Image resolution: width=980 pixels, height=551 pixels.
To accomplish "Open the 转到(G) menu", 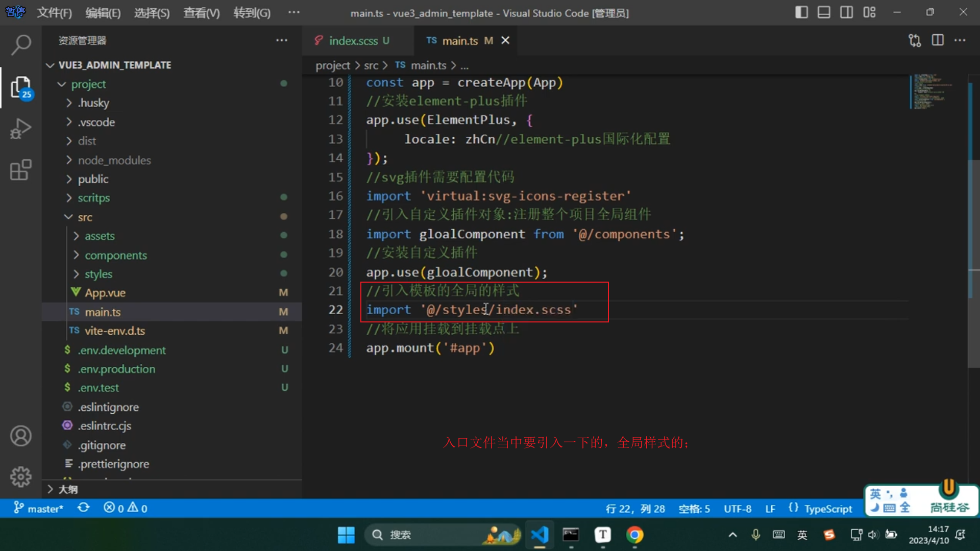I will tap(252, 13).
